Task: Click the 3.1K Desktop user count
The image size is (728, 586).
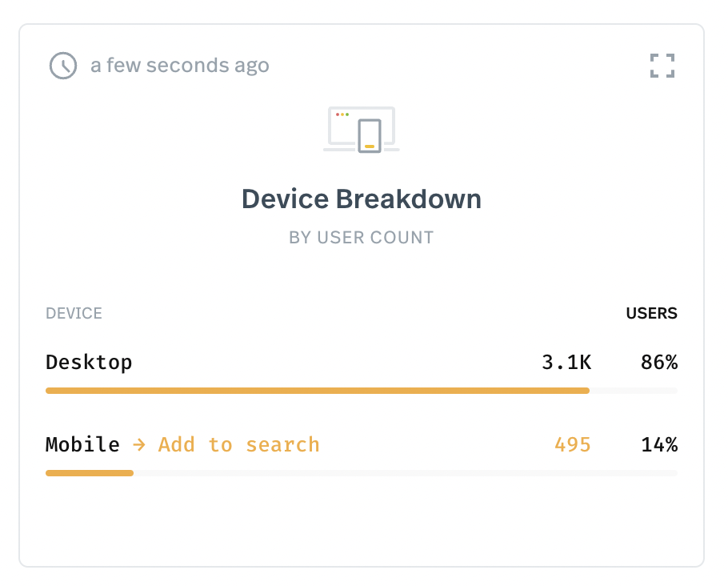Action: (566, 363)
